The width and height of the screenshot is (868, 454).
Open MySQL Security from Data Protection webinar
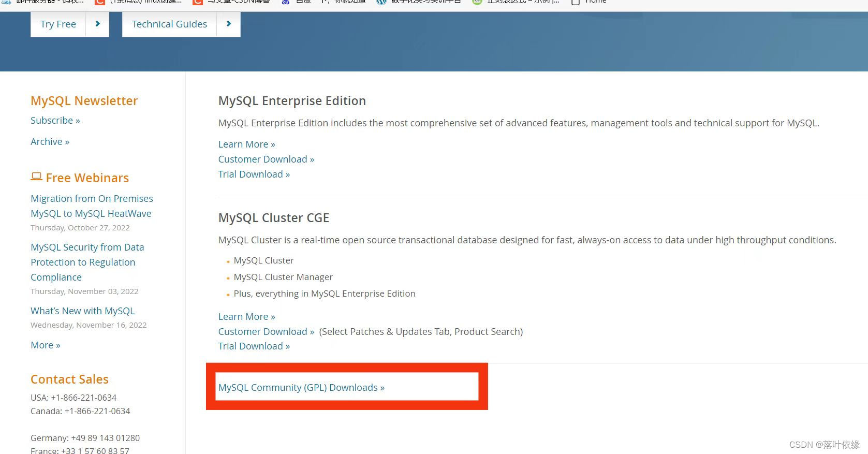[x=87, y=262]
